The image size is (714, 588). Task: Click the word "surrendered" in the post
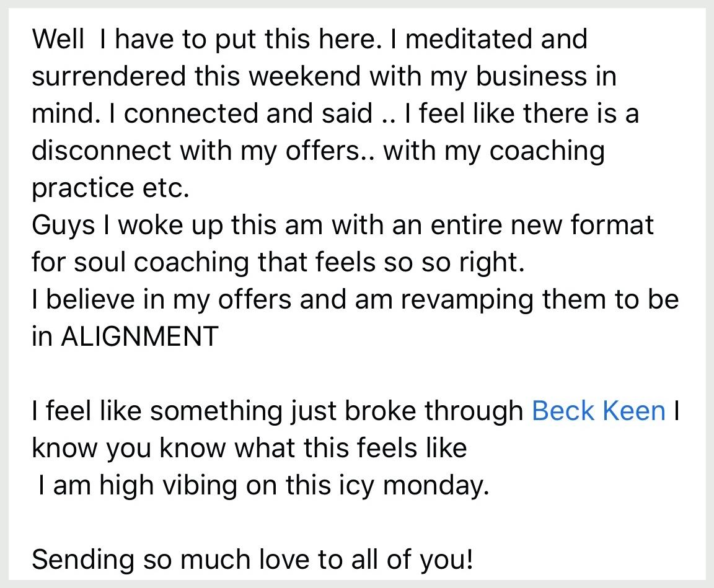(x=109, y=76)
